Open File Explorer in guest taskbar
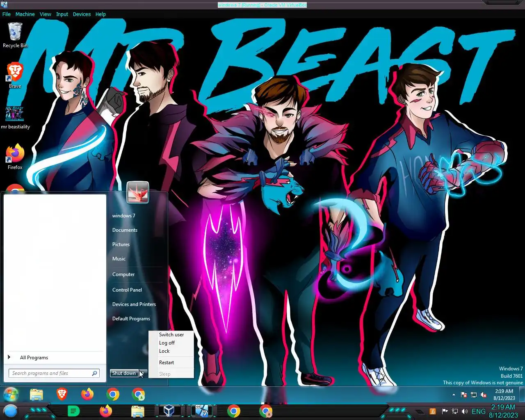This screenshot has height=420, width=525. (x=37, y=395)
